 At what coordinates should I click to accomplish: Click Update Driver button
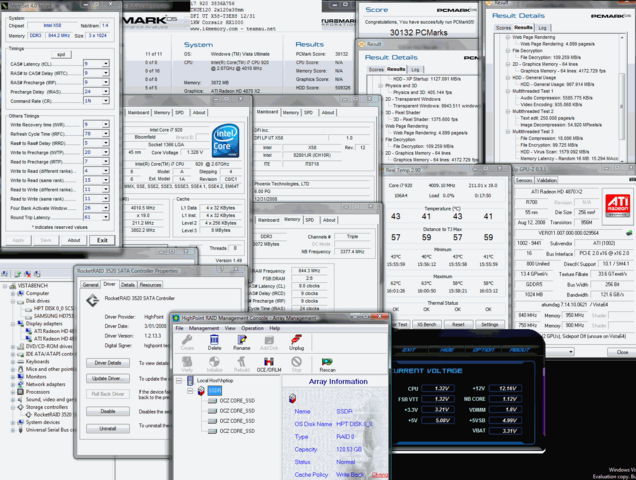coord(108,379)
